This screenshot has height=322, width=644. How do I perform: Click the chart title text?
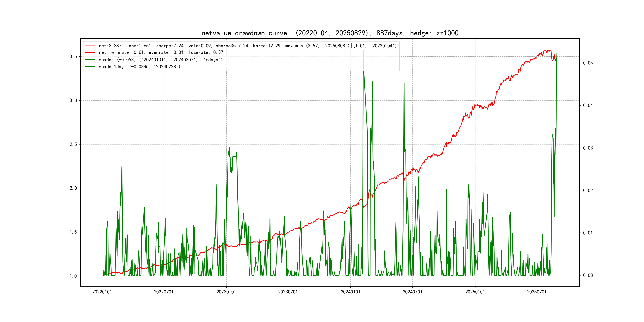coord(330,33)
